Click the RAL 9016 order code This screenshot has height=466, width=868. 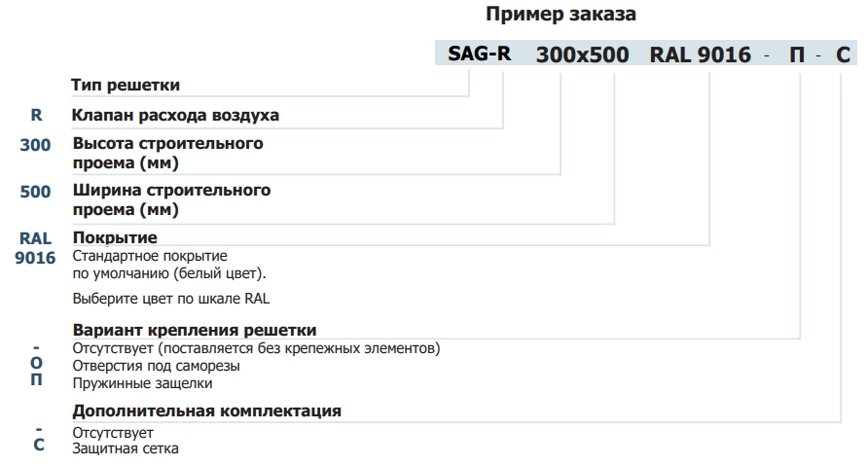click(701, 54)
